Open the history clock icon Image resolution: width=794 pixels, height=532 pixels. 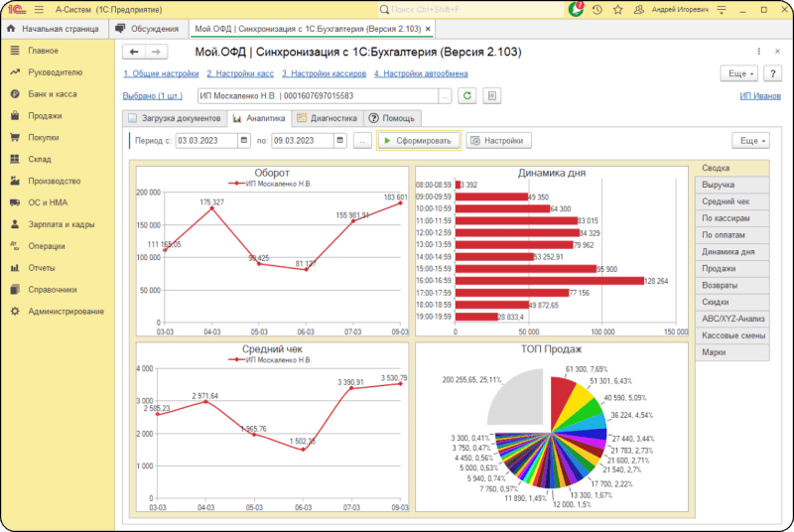(x=596, y=9)
